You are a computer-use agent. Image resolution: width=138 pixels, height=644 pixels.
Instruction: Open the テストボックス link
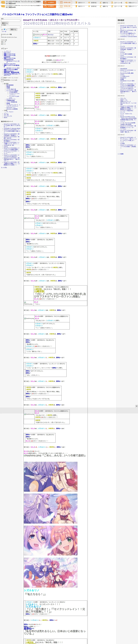click(x=8, y=116)
